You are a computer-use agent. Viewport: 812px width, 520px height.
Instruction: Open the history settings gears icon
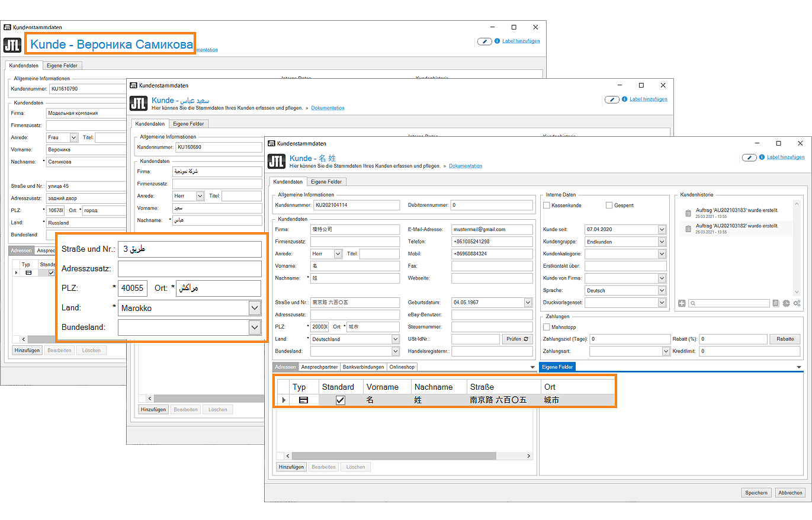tap(797, 303)
